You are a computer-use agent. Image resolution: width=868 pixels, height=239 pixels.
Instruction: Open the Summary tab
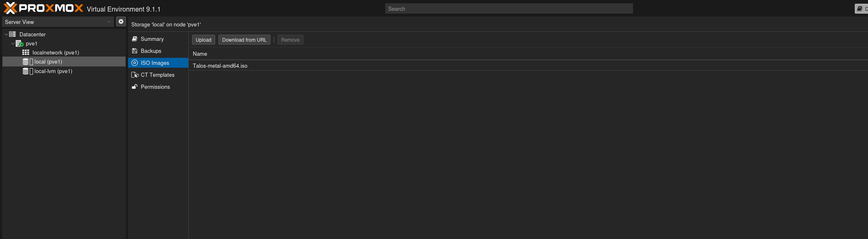coord(152,39)
